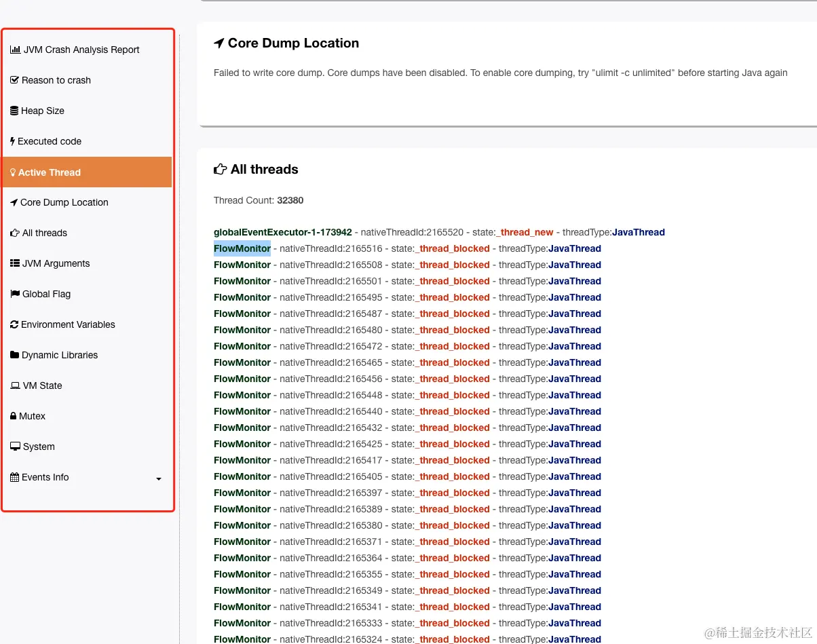Click the bar chart icon beside JVM Crash Analysis Report
The height and width of the screenshot is (644, 817).
tap(15, 50)
